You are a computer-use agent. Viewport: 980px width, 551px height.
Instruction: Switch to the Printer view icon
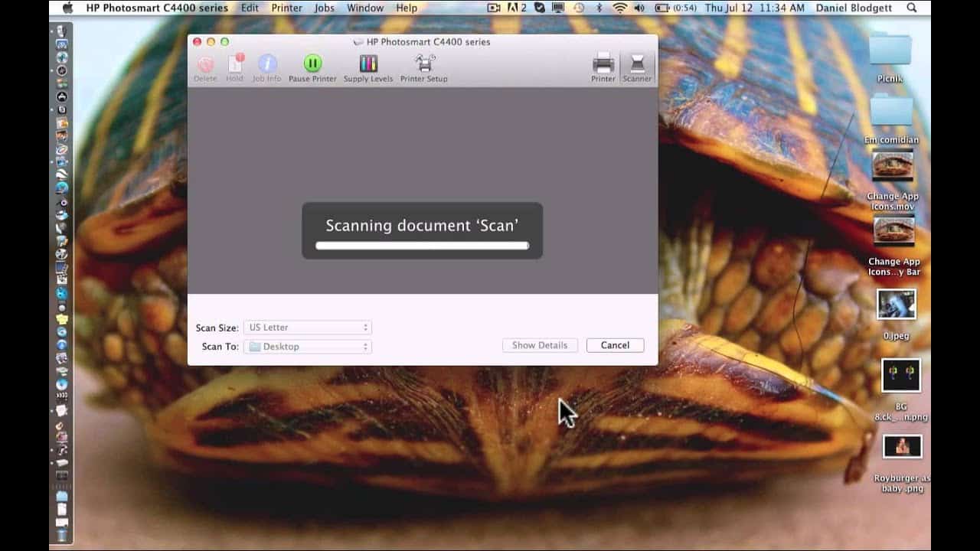(603, 64)
